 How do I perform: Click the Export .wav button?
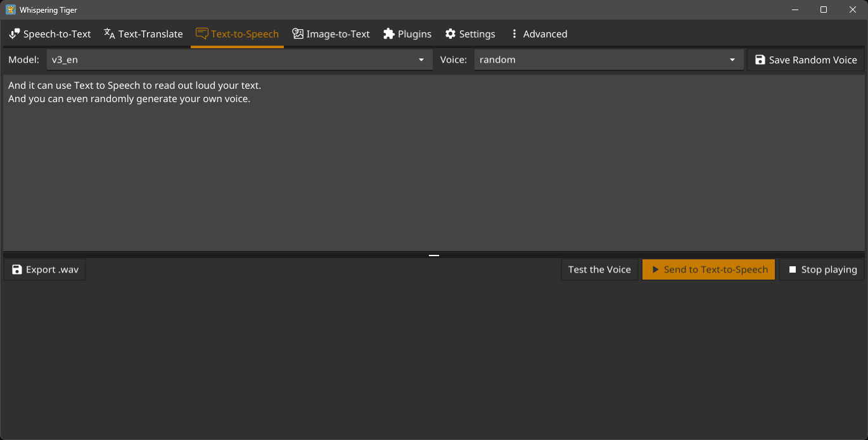click(45, 269)
